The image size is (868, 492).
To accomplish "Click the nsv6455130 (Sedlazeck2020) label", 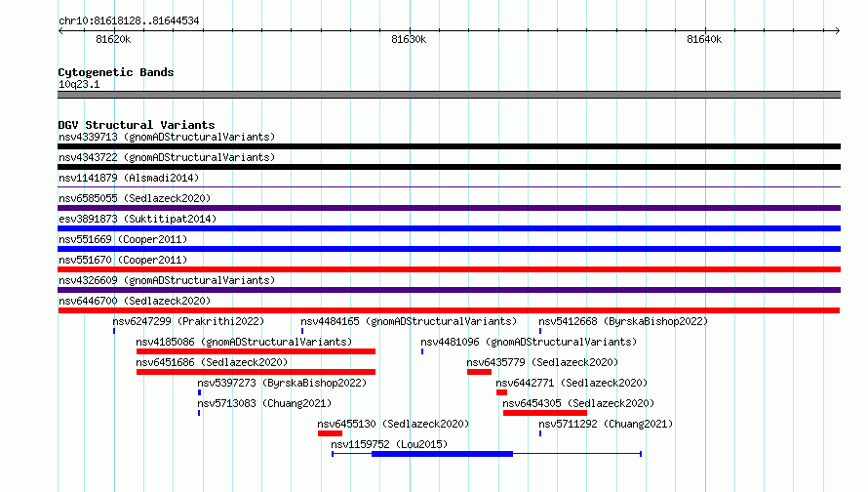I will pyautogui.click(x=393, y=424).
